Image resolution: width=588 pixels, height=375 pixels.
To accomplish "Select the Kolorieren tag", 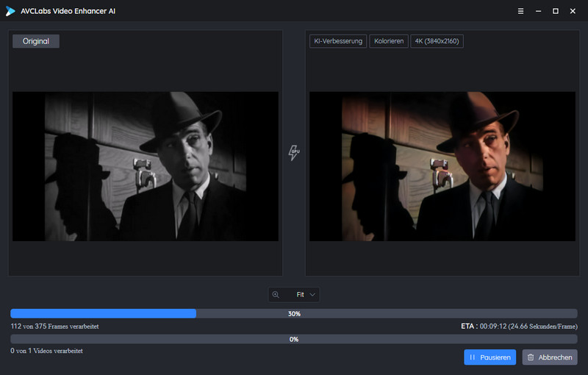I will (x=389, y=41).
